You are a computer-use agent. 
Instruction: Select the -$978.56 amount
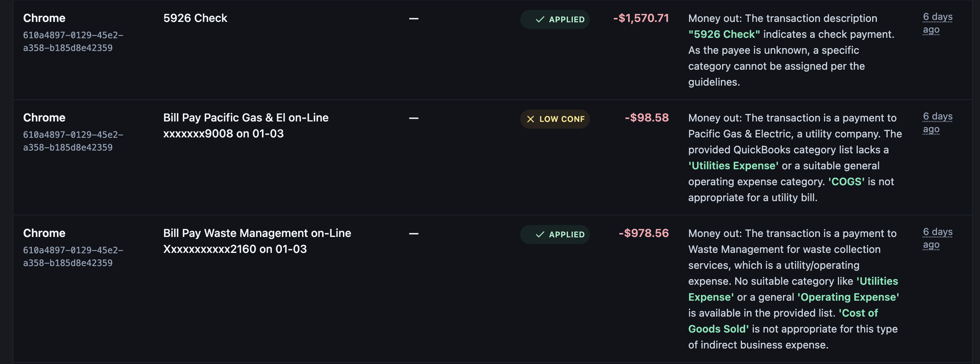644,233
